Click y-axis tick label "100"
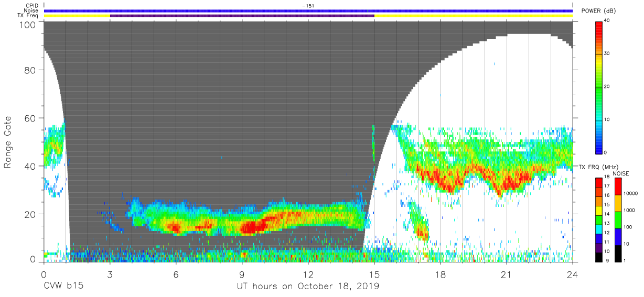Viewport: 644px width, 297px height. [27, 25]
